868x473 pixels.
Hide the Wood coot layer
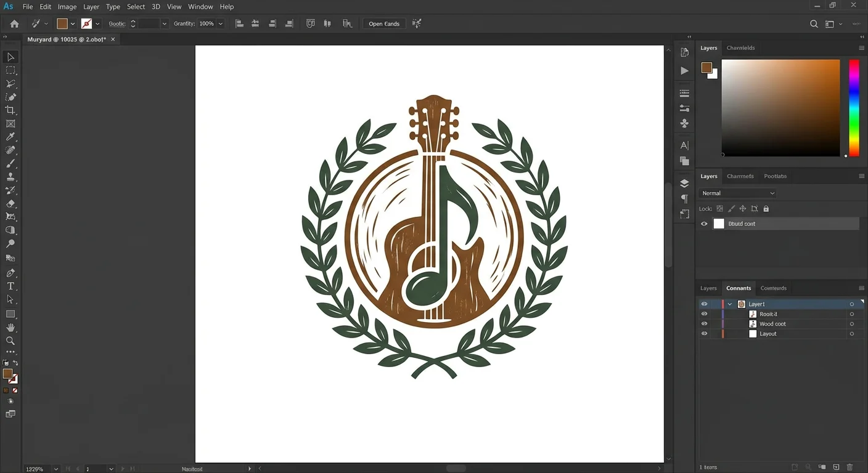click(x=704, y=324)
